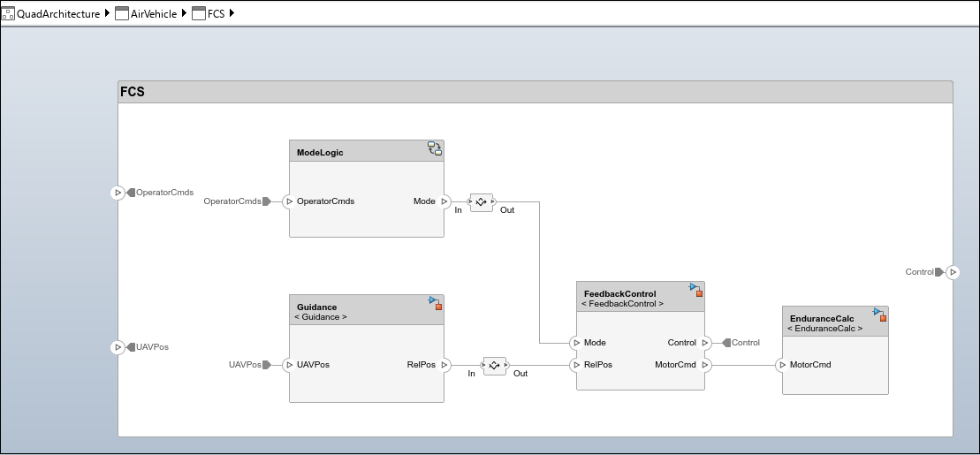980x455 pixels.
Task: Click the RelPos output port on Guidance
Action: pyautogui.click(x=444, y=364)
